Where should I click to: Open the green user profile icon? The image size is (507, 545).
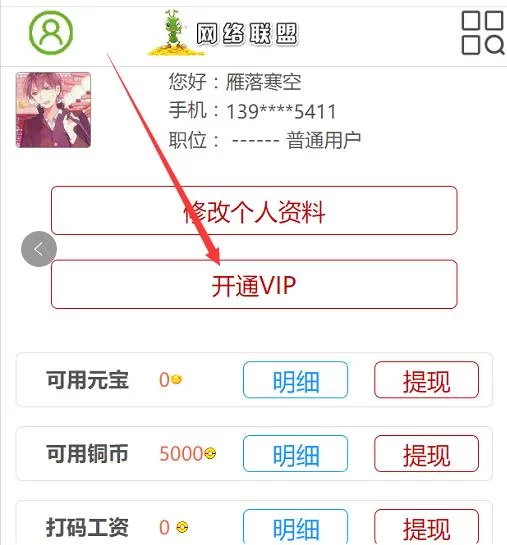51,32
